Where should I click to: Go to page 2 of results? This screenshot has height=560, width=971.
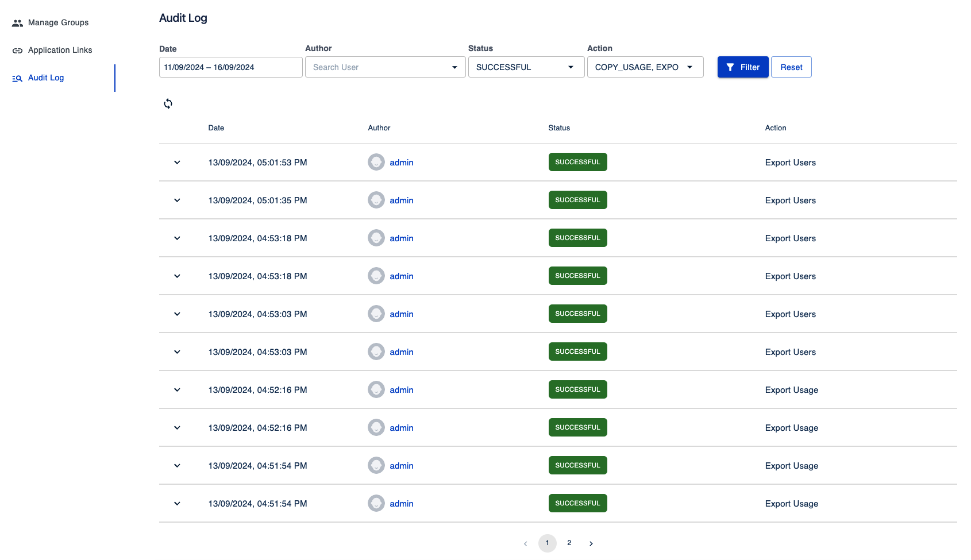point(569,543)
